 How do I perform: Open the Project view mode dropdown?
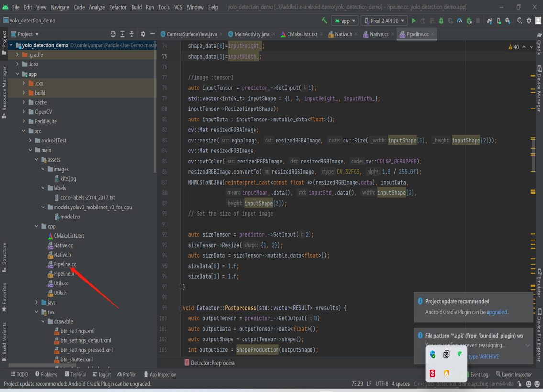[25, 34]
